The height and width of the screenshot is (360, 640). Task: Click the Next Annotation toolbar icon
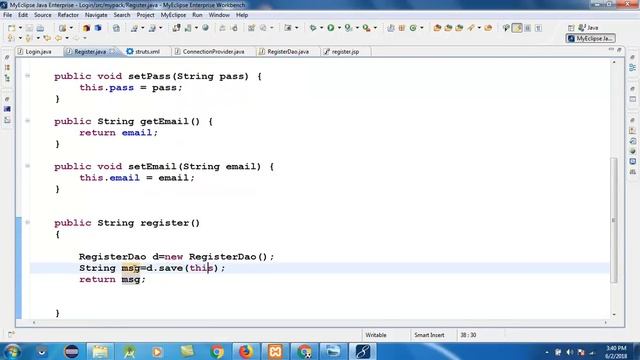click(x=11, y=38)
